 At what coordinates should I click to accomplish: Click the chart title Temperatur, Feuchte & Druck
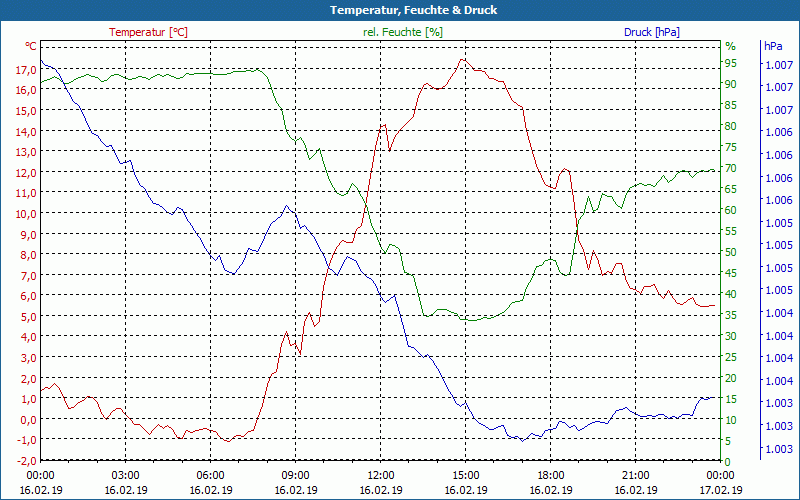click(x=413, y=10)
